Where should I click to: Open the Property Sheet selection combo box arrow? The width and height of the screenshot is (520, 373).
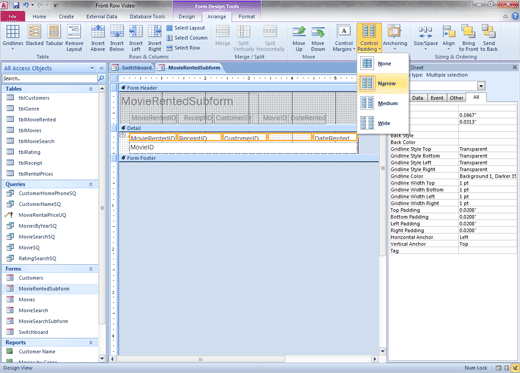pyautogui.click(x=481, y=86)
